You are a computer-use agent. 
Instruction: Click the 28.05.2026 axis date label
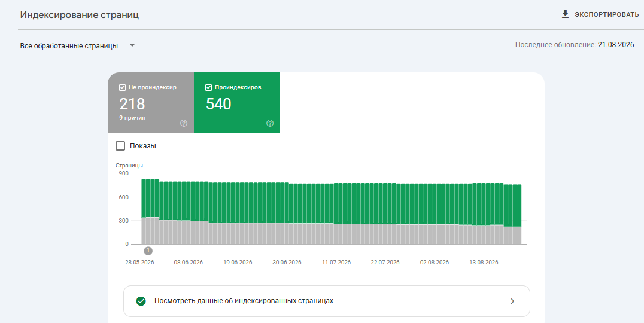tap(139, 263)
